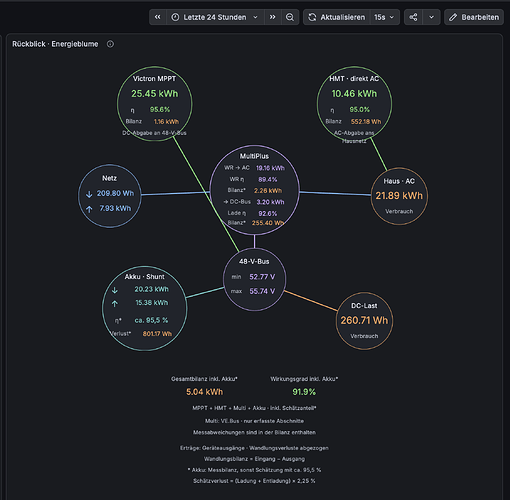Click the '1.16 kWh' MPPT Bilanz value

coord(166,122)
